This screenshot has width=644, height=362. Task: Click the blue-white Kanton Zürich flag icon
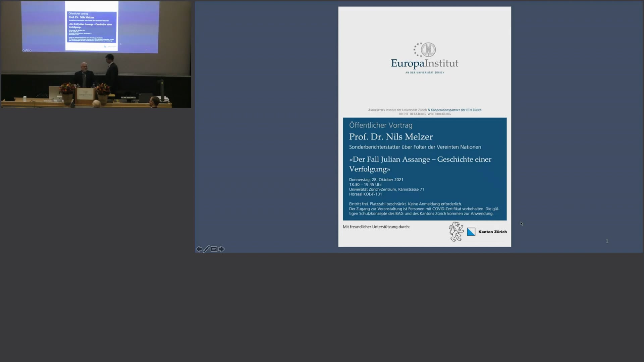click(471, 232)
